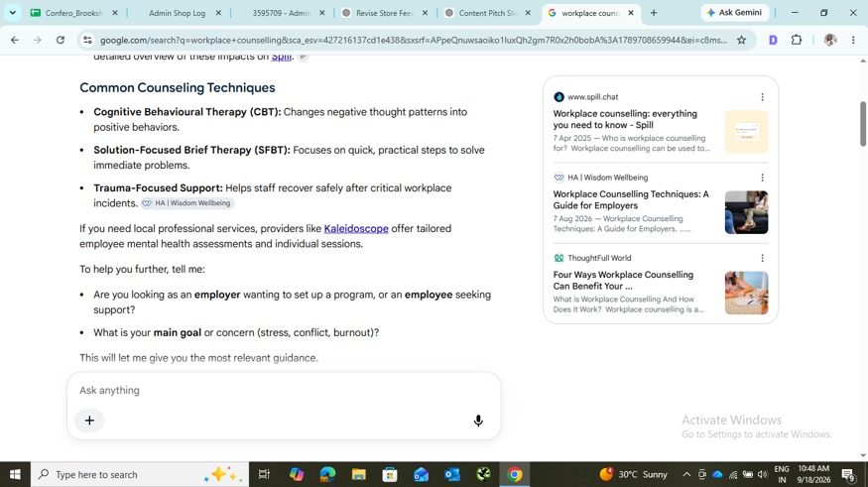The height and width of the screenshot is (487, 868).
Task: Reload the current page
Action: coord(60,40)
